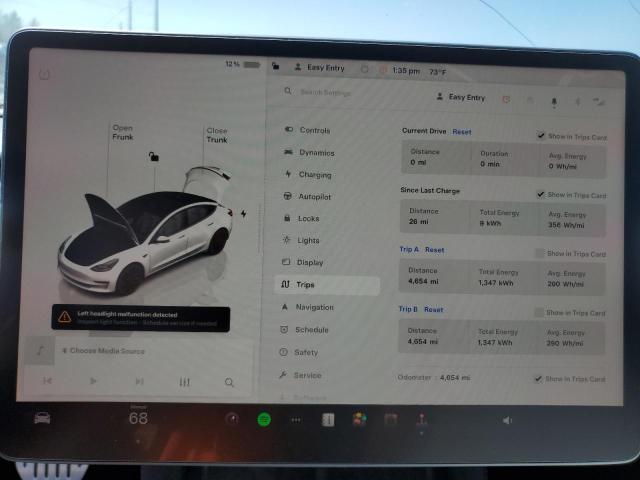640x480 pixels.
Task: Select the Trips menu item
Action: [327, 284]
